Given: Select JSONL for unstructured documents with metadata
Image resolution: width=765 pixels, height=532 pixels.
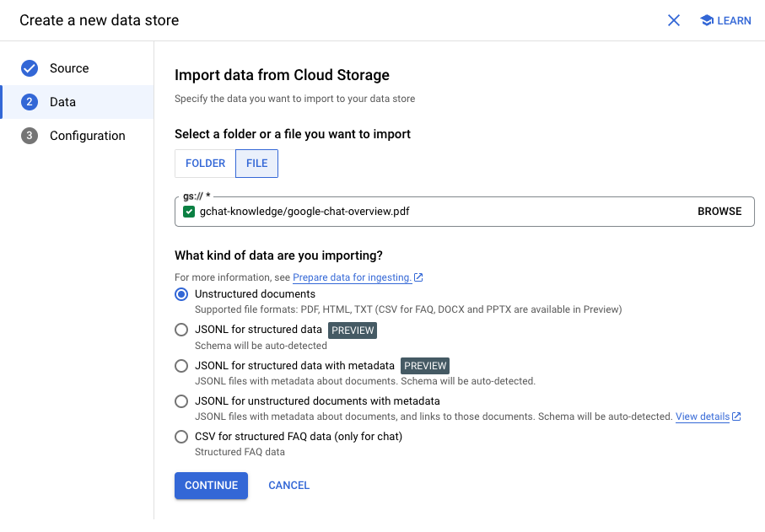Looking at the screenshot, I should click(x=181, y=401).
